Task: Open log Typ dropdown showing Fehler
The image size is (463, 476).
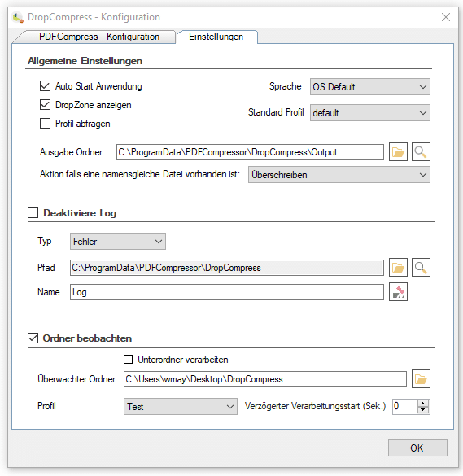Action: pyautogui.click(x=118, y=242)
